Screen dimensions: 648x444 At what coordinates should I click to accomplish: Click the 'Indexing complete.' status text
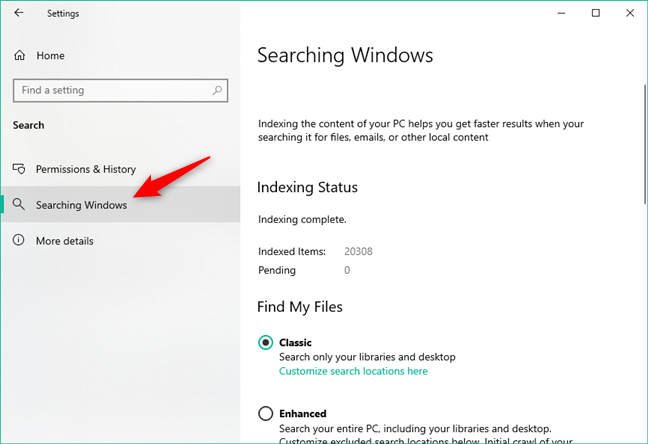click(x=302, y=220)
